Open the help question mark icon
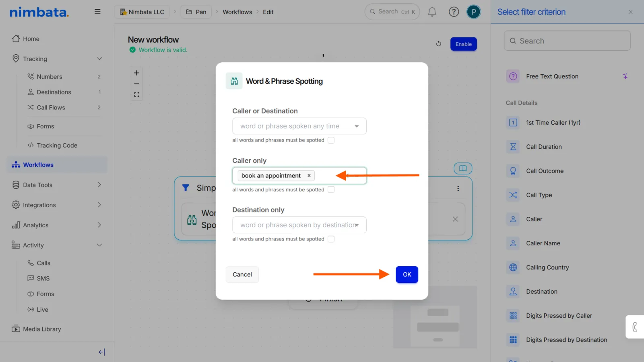Screen dimensions: 644x362 pyautogui.click(x=454, y=12)
